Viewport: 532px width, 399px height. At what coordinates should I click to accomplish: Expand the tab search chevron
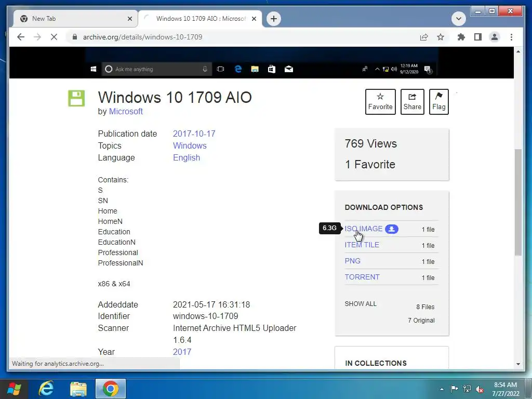tap(458, 19)
